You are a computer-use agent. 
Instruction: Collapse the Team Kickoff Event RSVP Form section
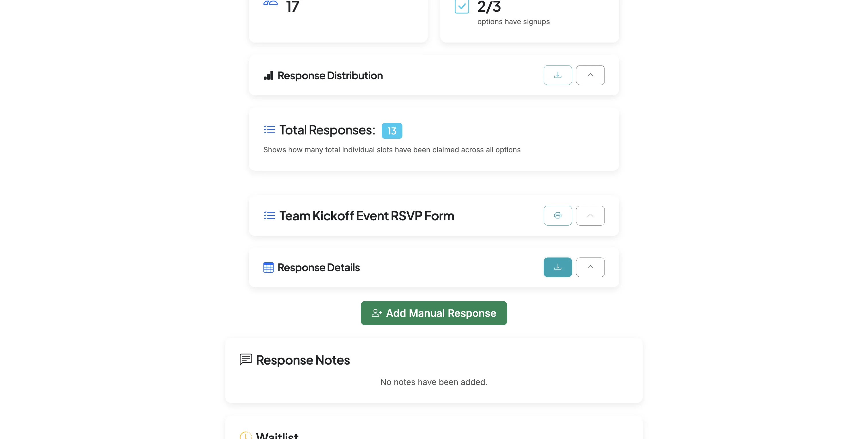click(x=590, y=215)
